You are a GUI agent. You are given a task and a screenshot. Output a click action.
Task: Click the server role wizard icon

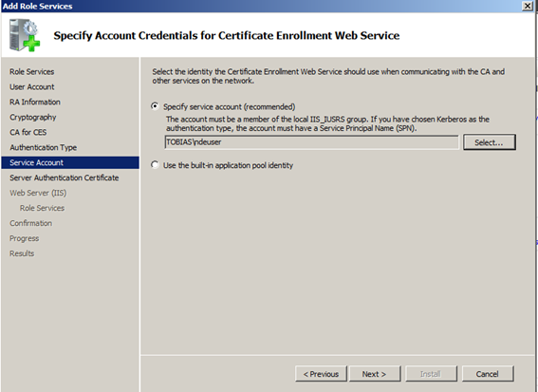pyautogui.click(x=25, y=35)
